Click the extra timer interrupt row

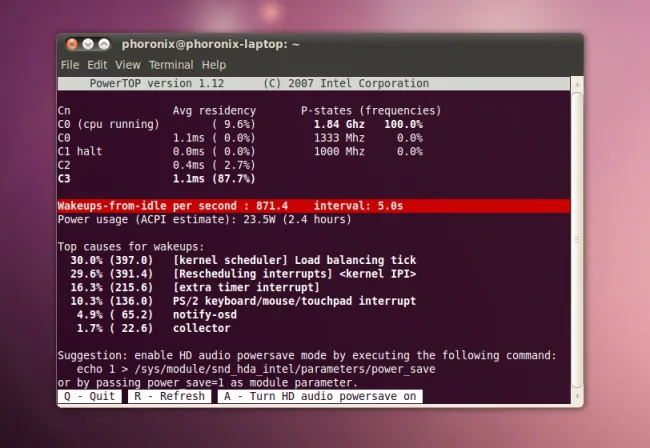pos(195,288)
